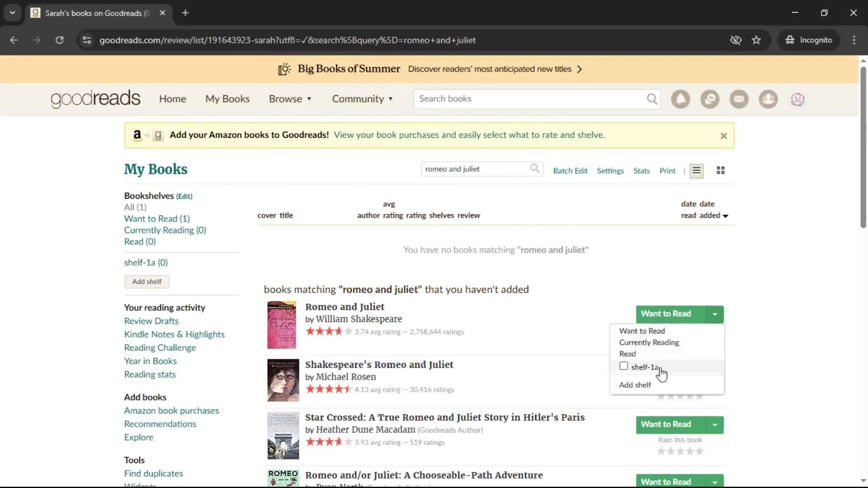Screen dimensions: 868x488
Task: Open William Shakespeare author link
Action: (x=359, y=319)
